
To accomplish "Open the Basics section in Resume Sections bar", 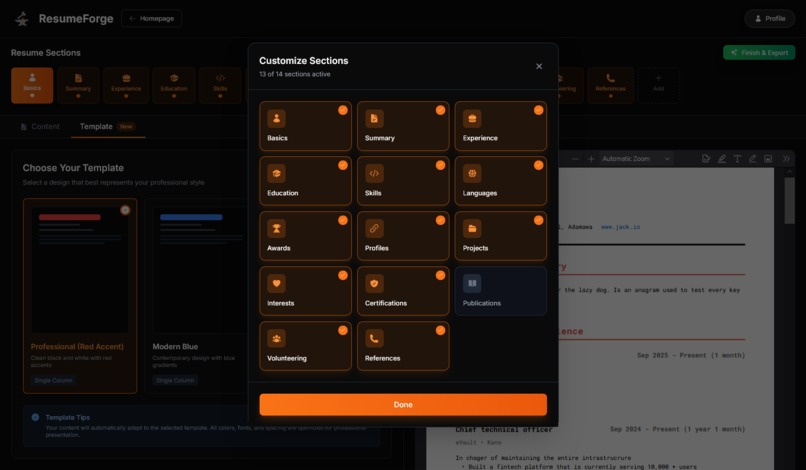I will [32, 85].
